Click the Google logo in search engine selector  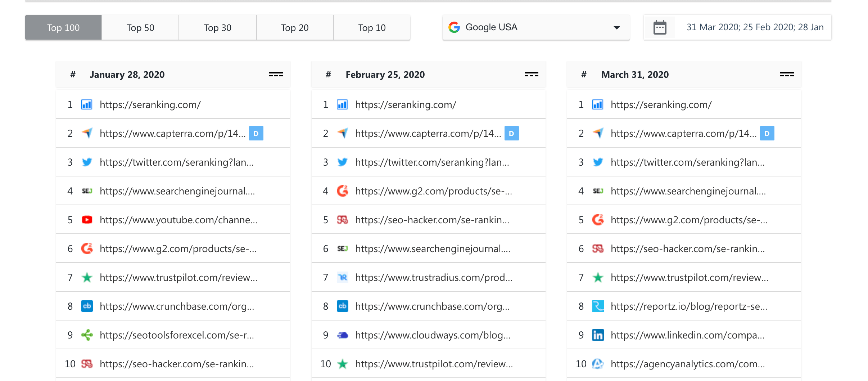(x=454, y=27)
